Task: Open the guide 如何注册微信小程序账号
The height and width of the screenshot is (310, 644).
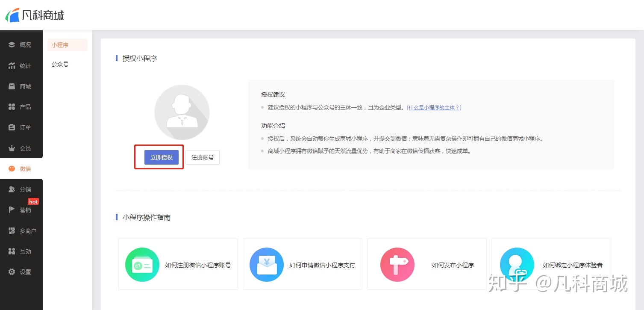Action: (178, 264)
